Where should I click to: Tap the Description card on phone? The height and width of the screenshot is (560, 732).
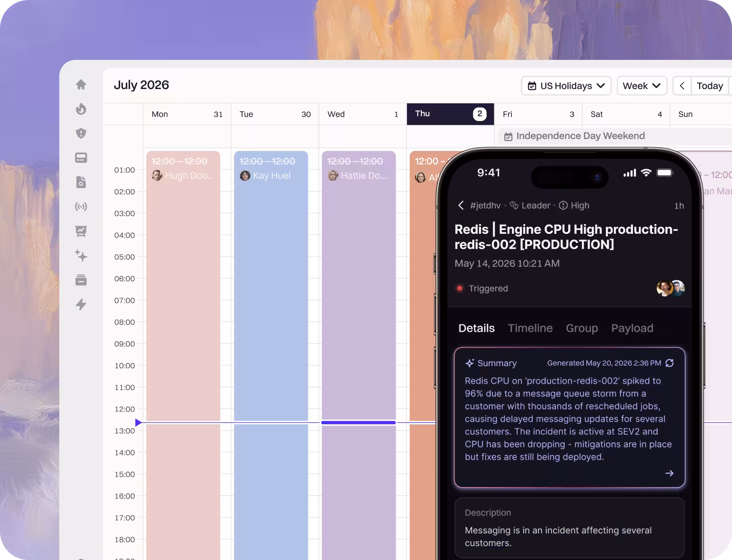tap(569, 528)
